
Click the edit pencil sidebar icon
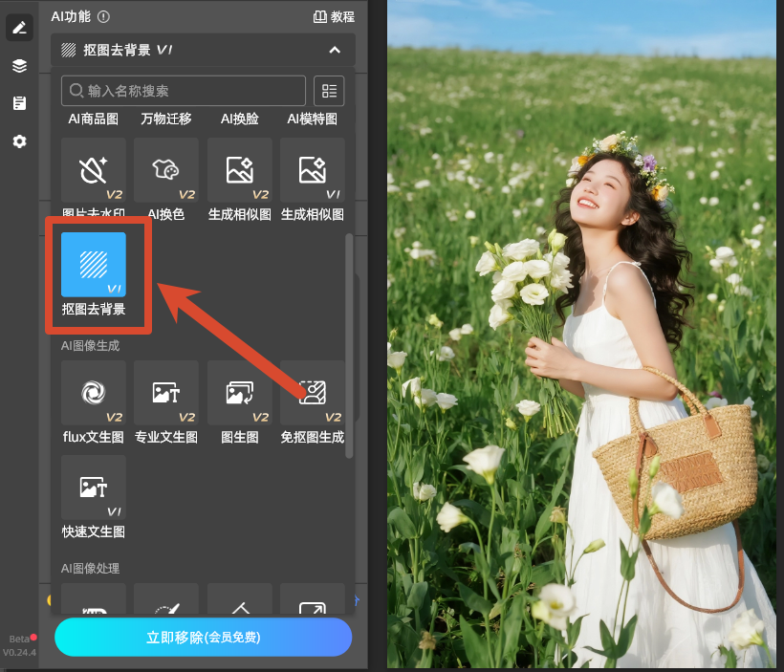[x=19, y=28]
